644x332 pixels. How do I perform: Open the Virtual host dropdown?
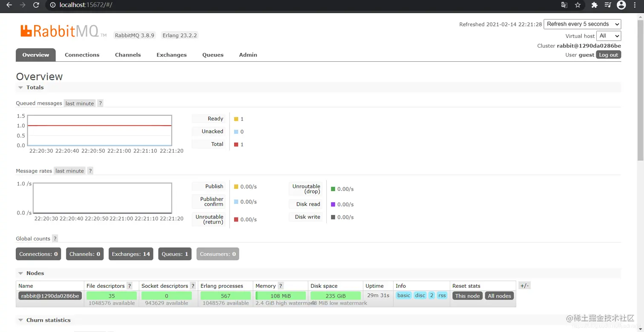pos(609,36)
